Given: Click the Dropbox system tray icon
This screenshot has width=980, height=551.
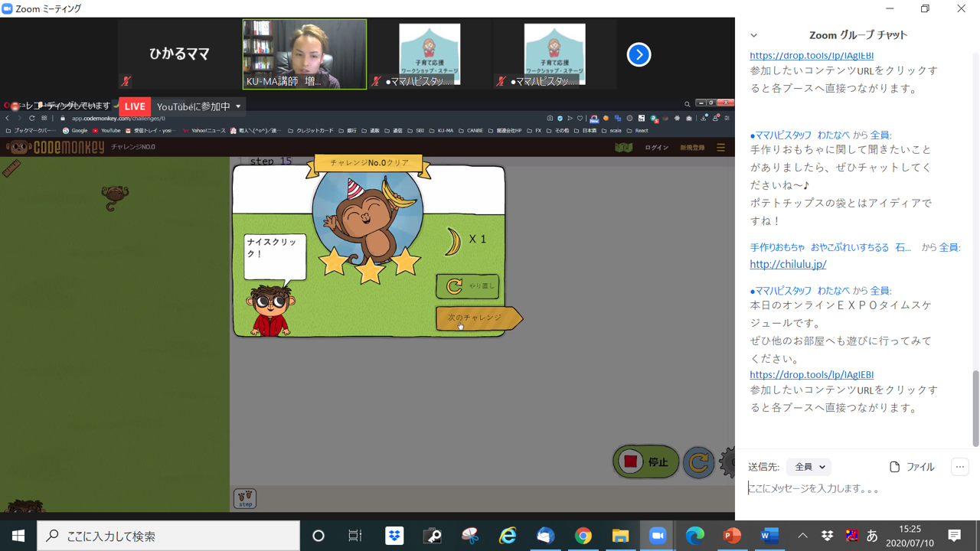Looking at the screenshot, I should pos(828,536).
